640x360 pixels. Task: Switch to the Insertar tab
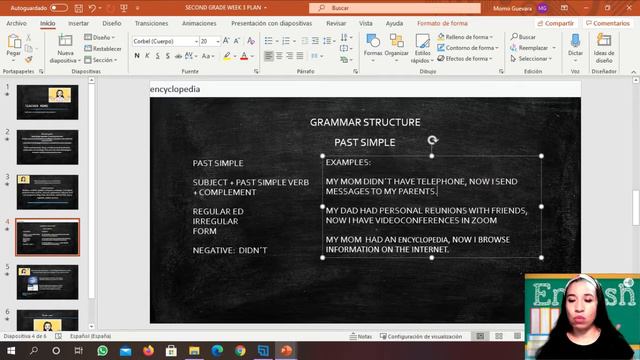[x=78, y=24]
